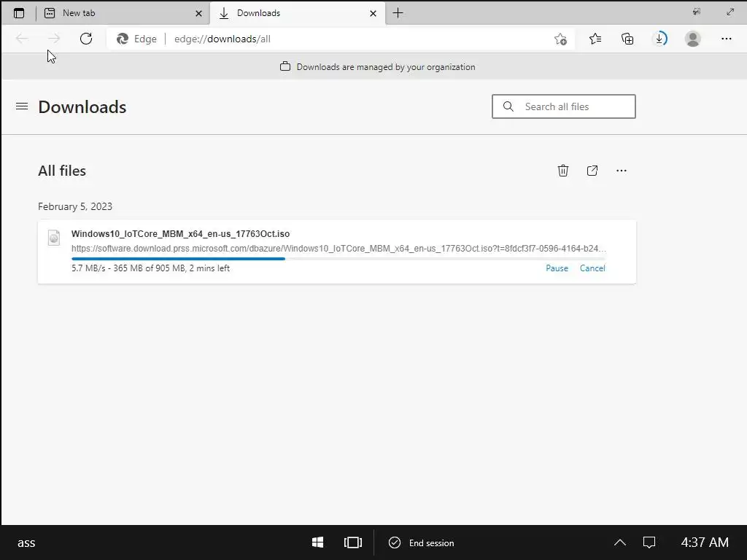Refresh the page
Viewport: 747px width, 560px height.
pyautogui.click(x=86, y=39)
